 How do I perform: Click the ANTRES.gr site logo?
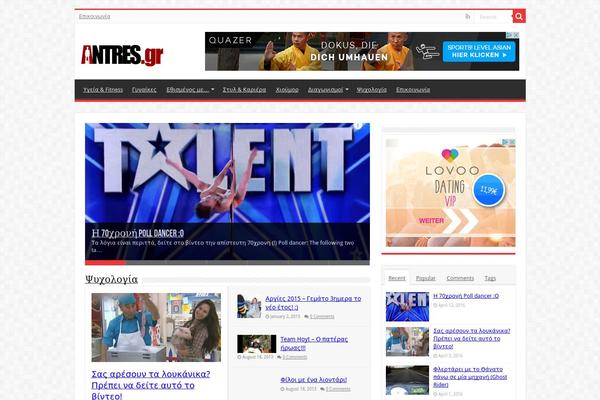point(122,55)
